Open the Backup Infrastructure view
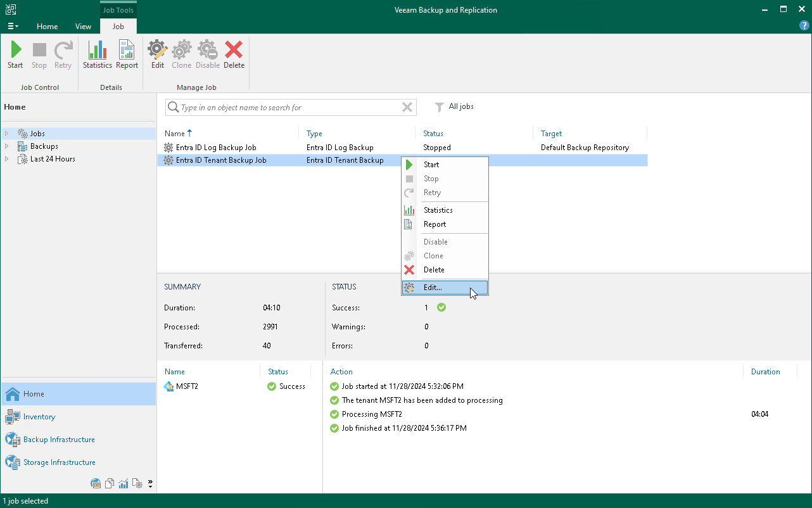812x508 pixels. point(78,440)
